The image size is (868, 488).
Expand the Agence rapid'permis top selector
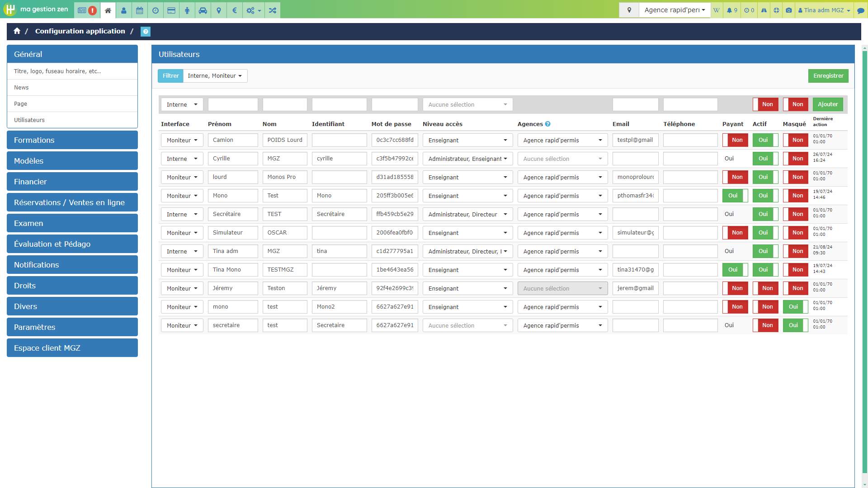point(674,10)
